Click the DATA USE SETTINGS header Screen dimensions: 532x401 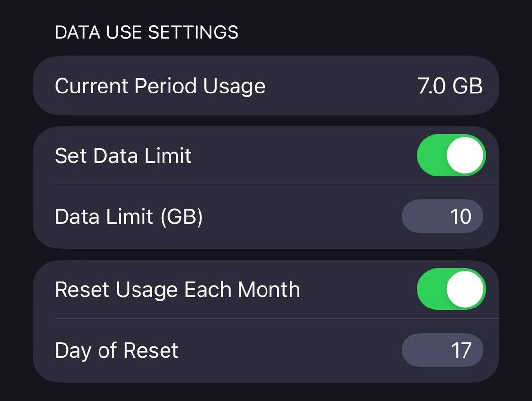(146, 32)
